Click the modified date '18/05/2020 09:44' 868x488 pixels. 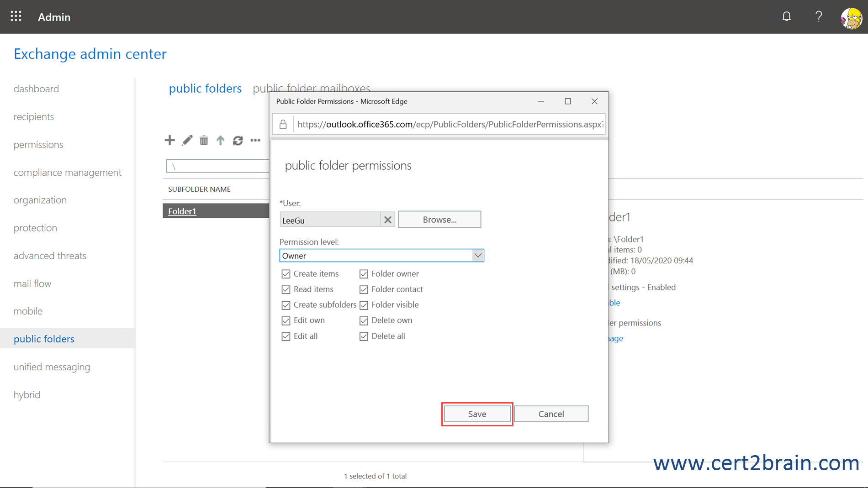[x=662, y=260]
